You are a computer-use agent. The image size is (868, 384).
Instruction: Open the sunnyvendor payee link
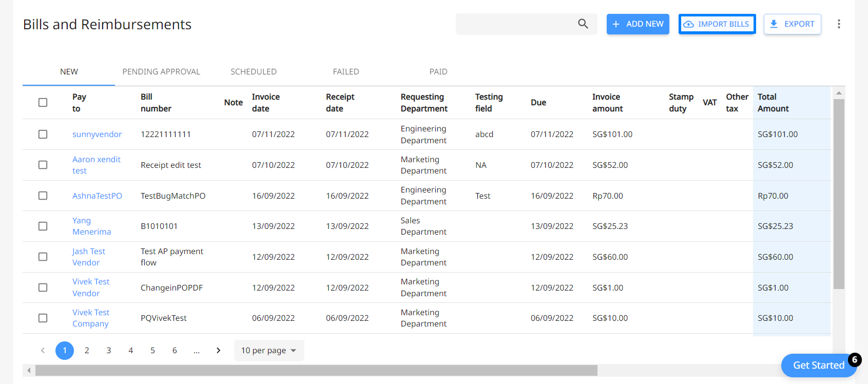(97, 134)
